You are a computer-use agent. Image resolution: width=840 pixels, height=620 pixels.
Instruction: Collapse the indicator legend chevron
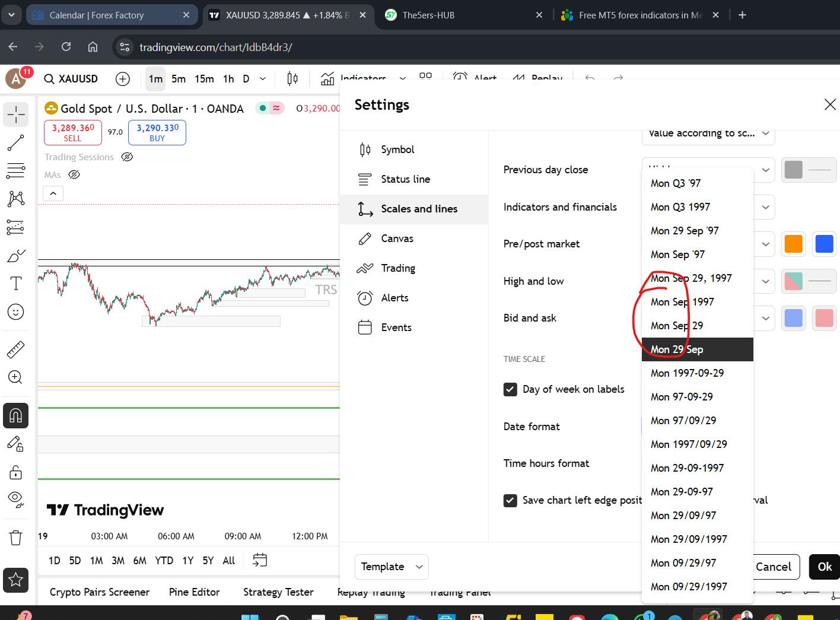click(x=53, y=193)
